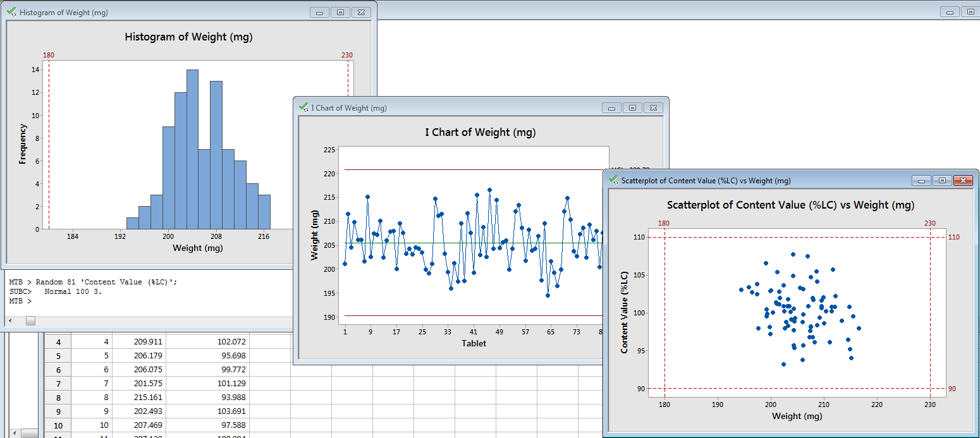This screenshot has height=438, width=980.
Task: Click the I Chart window title bar icon
Action: [303, 107]
